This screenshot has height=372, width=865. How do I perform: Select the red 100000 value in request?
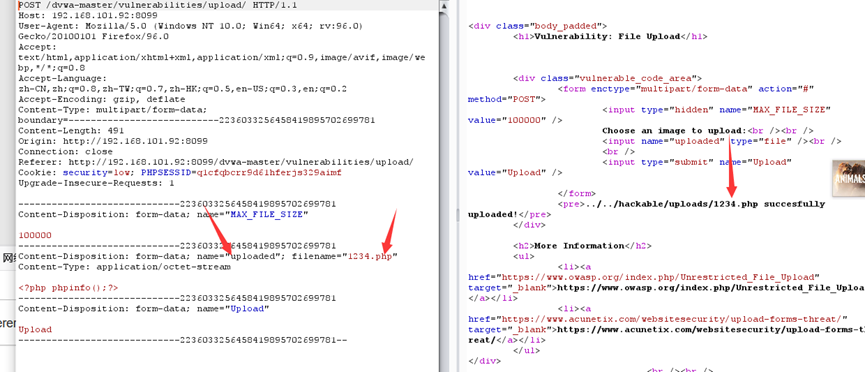coord(35,236)
